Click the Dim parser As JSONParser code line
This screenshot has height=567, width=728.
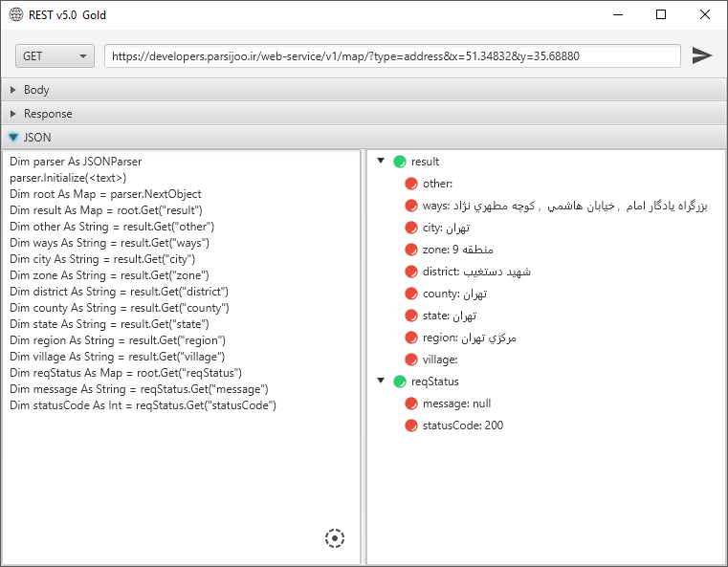pos(76,163)
